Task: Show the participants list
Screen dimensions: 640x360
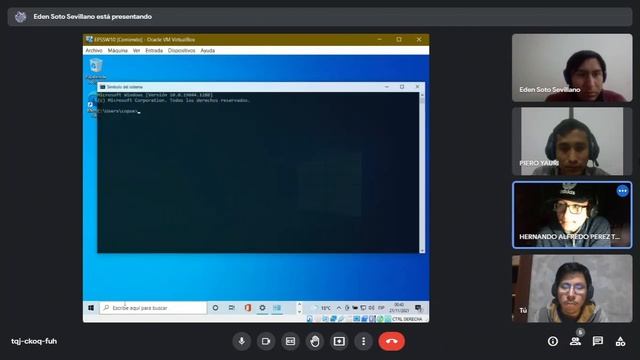Action: 576,341
